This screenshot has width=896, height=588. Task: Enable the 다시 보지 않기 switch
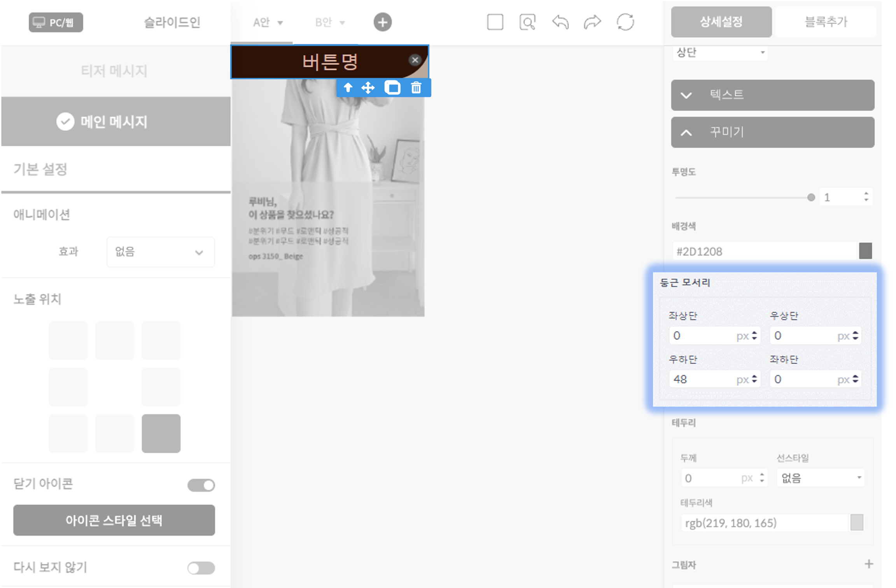click(x=201, y=568)
